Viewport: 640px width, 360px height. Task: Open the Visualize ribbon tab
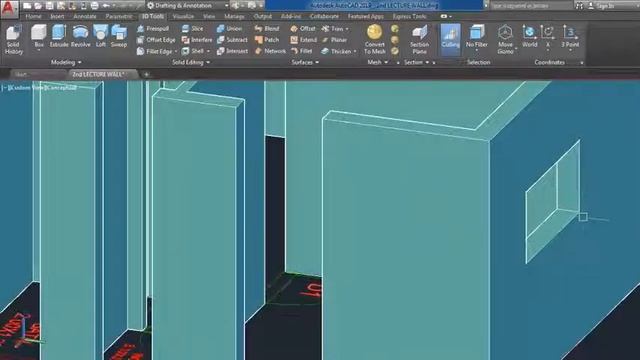click(x=183, y=17)
